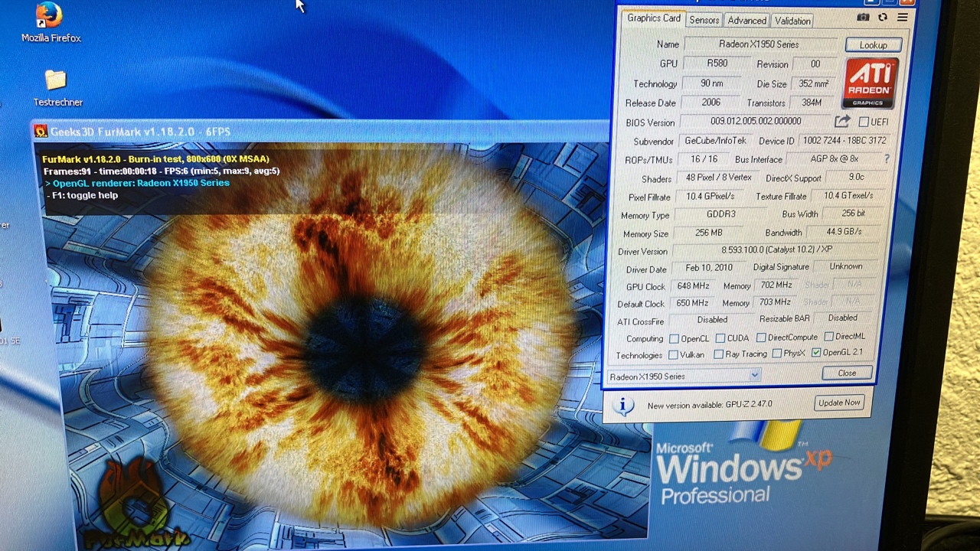Toggle the DirectCompute checkbox

click(x=761, y=337)
